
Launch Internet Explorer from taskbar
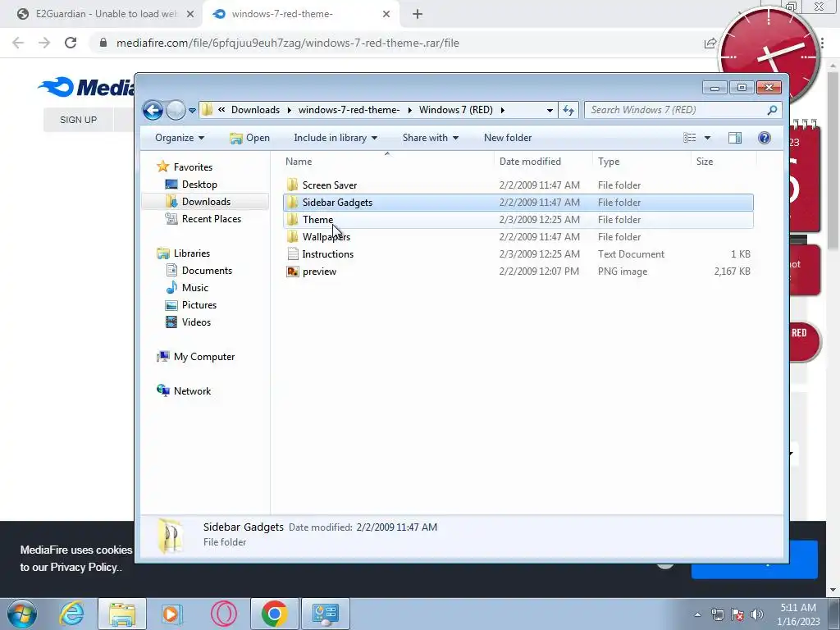point(72,614)
